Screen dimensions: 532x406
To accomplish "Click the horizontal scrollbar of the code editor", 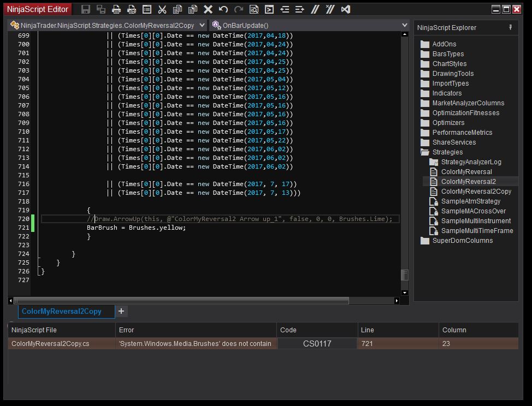I will 180,301.
